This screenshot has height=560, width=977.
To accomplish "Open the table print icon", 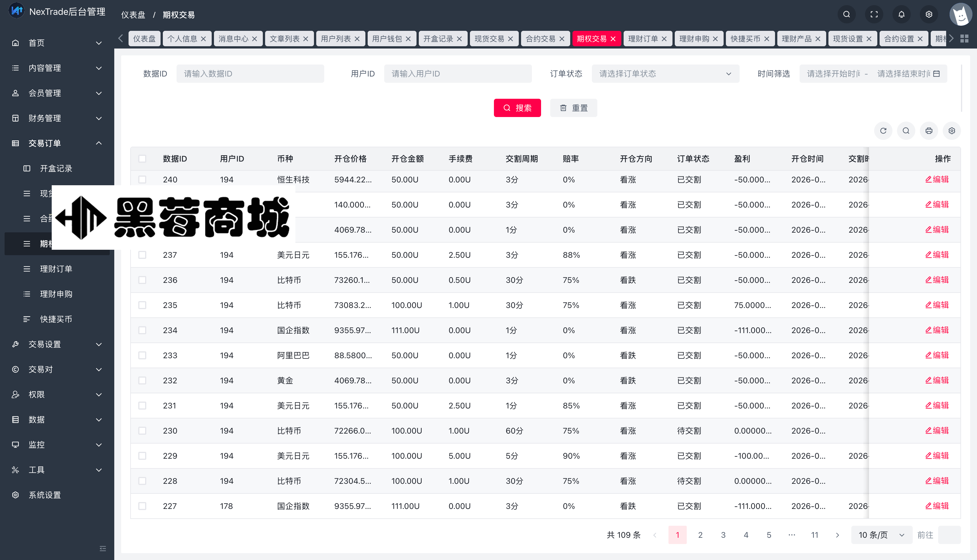I will (x=928, y=131).
